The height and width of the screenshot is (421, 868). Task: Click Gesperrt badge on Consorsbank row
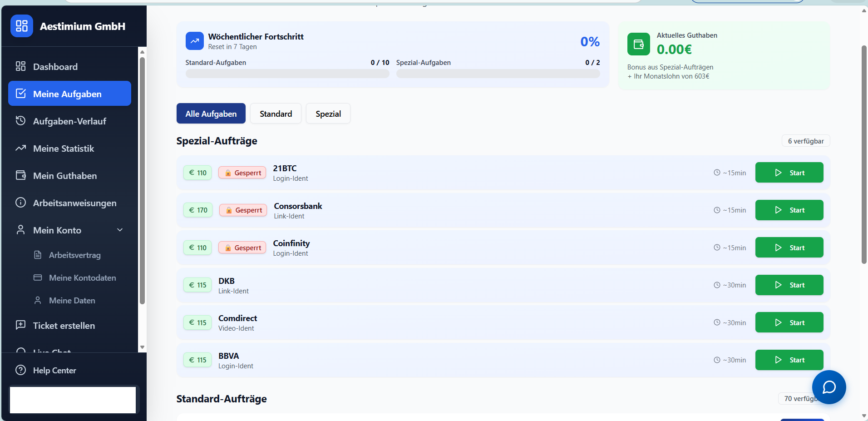coord(243,210)
